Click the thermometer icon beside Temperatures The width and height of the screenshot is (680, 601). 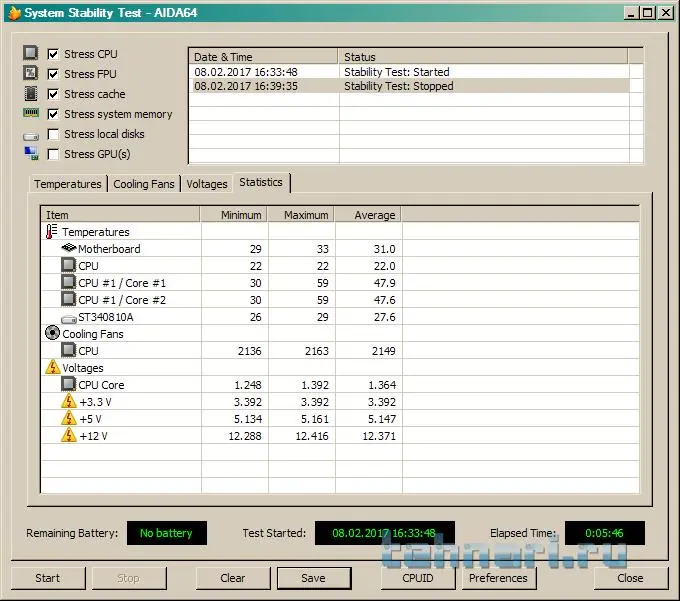pos(52,232)
